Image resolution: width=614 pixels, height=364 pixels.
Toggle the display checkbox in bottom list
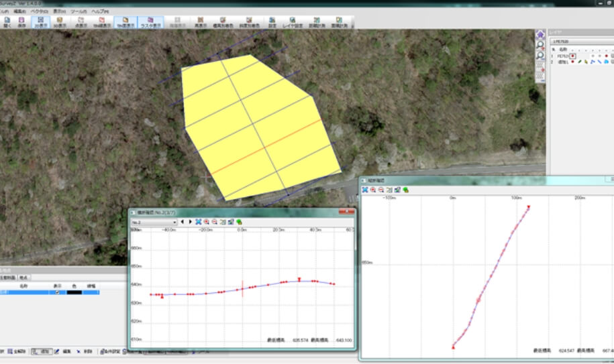pos(58,292)
